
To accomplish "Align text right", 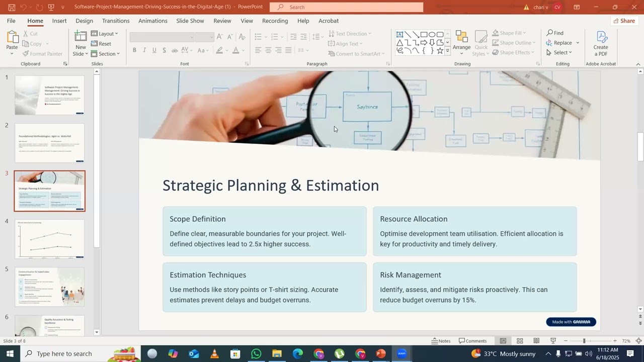I will pos(278,50).
